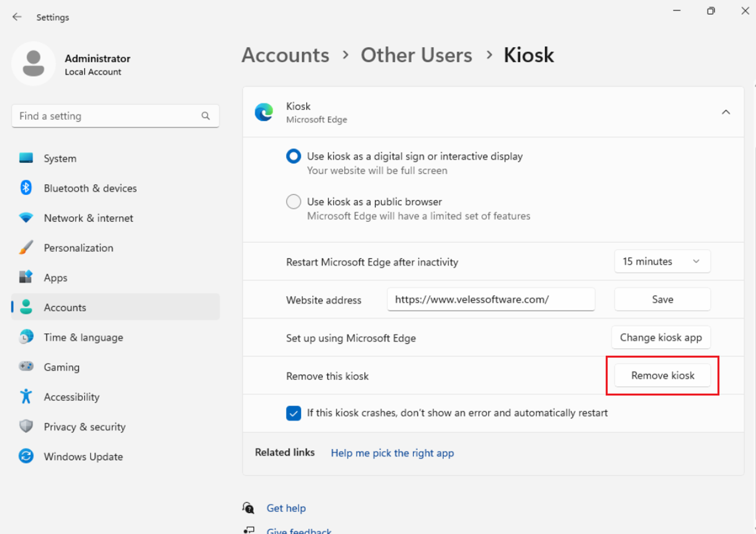Click the Website address text field

491,299
